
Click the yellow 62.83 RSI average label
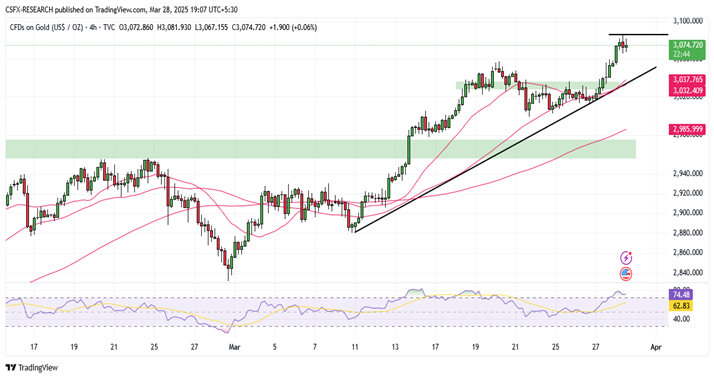pyautogui.click(x=680, y=305)
